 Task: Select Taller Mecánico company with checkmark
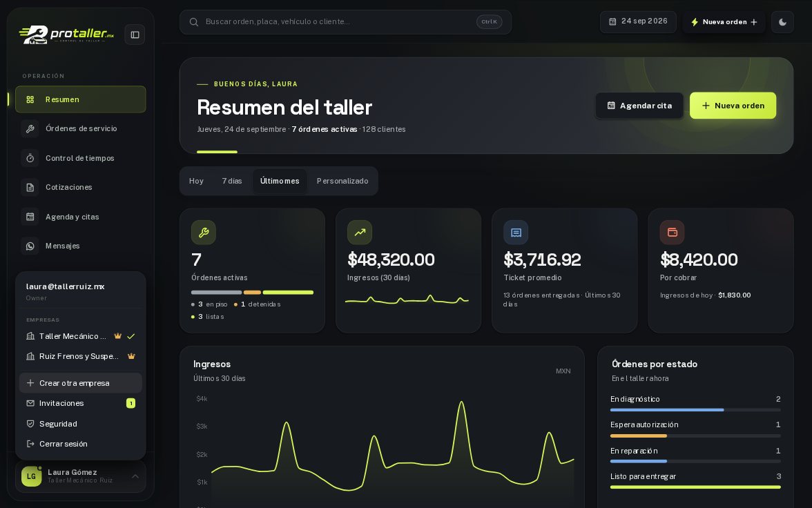(x=80, y=336)
